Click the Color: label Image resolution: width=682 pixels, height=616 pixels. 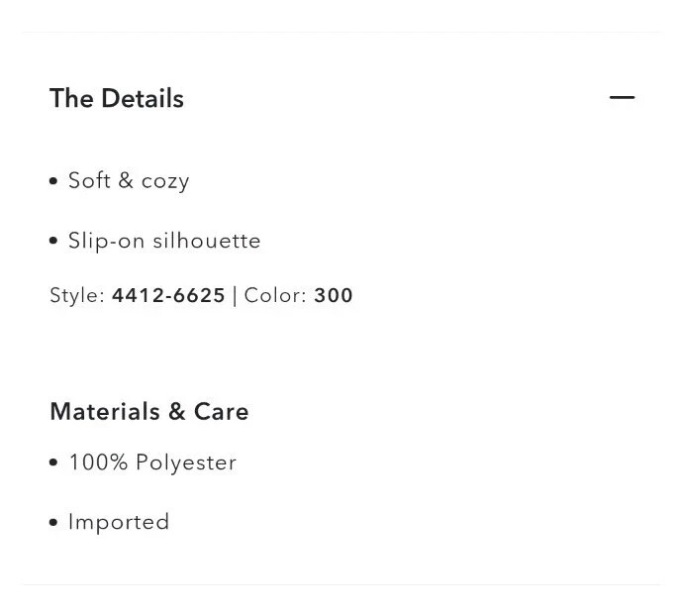(x=275, y=296)
